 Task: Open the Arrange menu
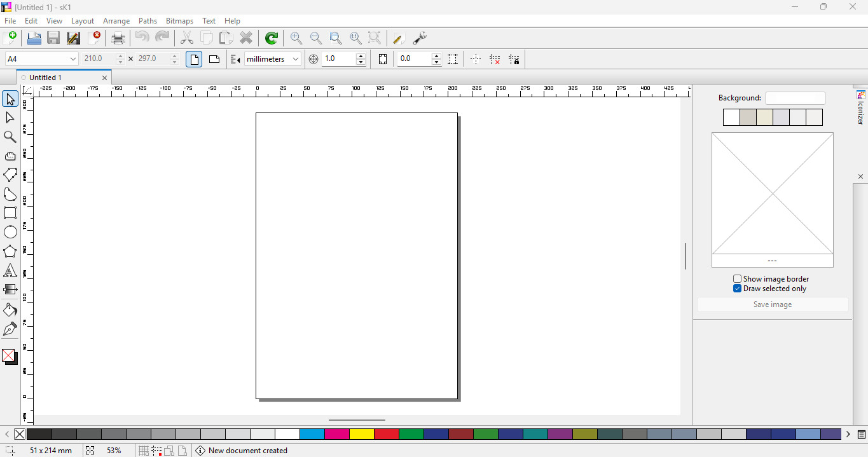116,21
